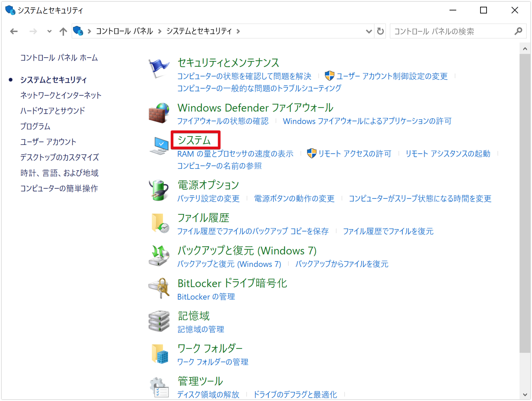This screenshot has width=532, height=401.
Task: Click コンピューターの状態を確認して問題を解決
Action: (x=244, y=76)
